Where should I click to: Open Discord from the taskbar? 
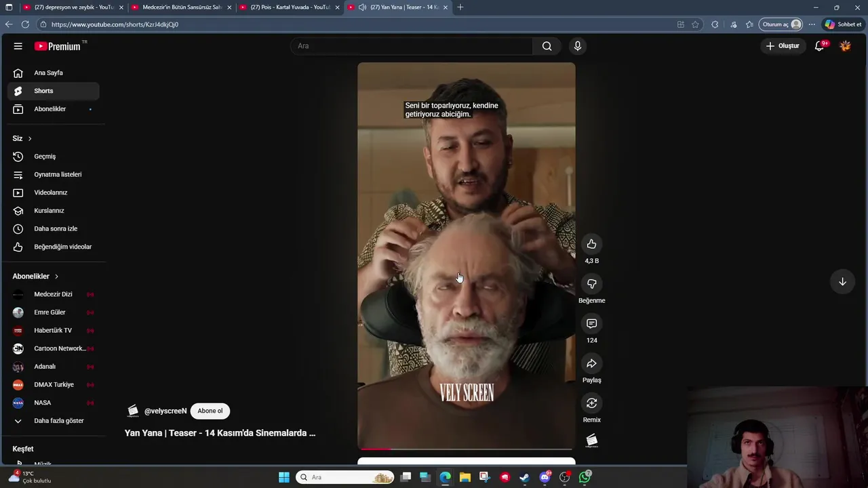(x=545, y=477)
